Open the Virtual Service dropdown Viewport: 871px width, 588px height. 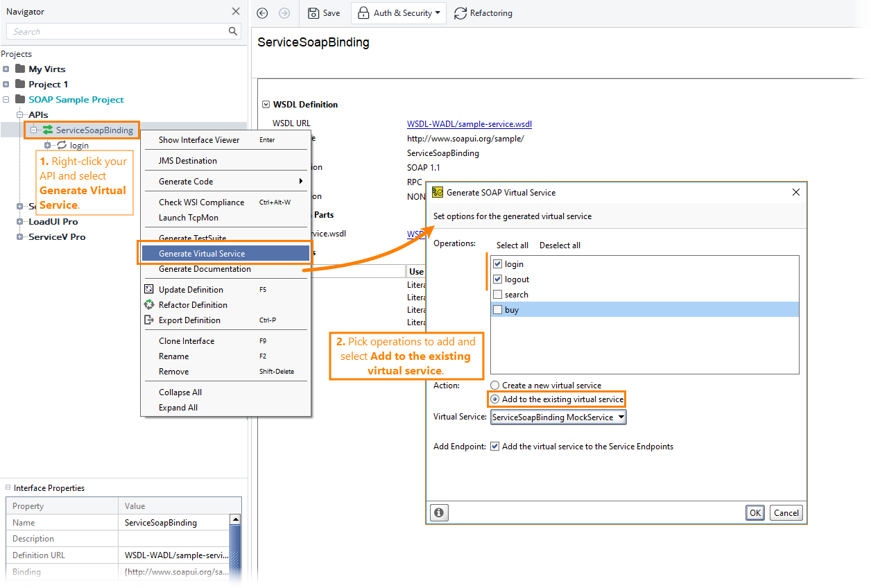coord(558,417)
